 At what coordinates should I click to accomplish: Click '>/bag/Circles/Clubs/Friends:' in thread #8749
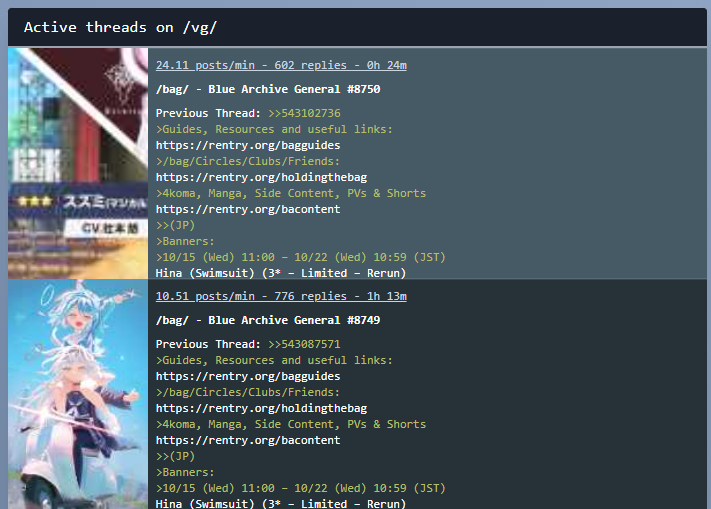[x=248, y=392]
